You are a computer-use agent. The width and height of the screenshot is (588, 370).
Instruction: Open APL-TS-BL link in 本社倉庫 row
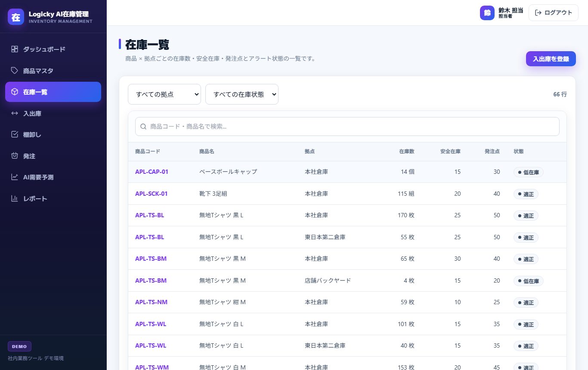tap(149, 215)
